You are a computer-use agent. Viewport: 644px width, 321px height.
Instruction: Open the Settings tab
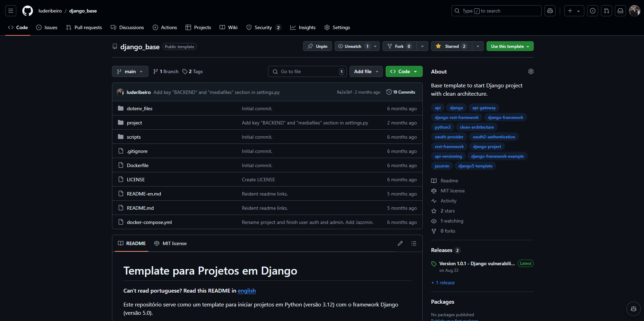coord(337,27)
